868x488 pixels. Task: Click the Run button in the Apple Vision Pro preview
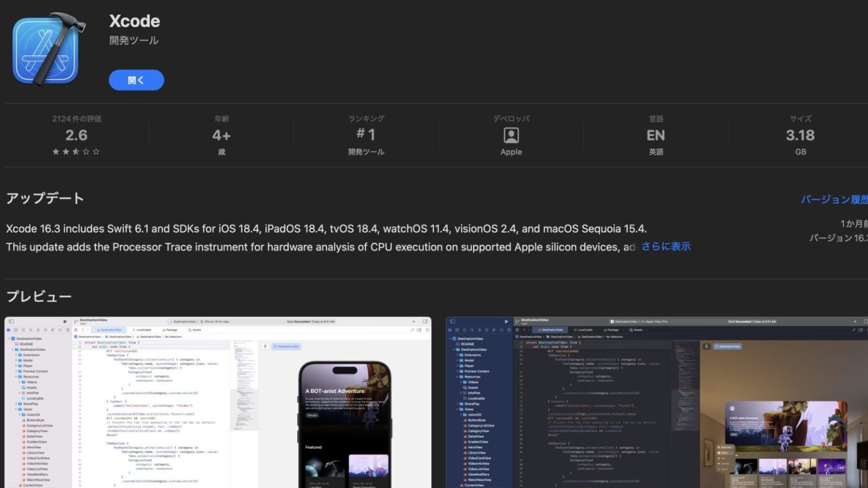pos(506,321)
